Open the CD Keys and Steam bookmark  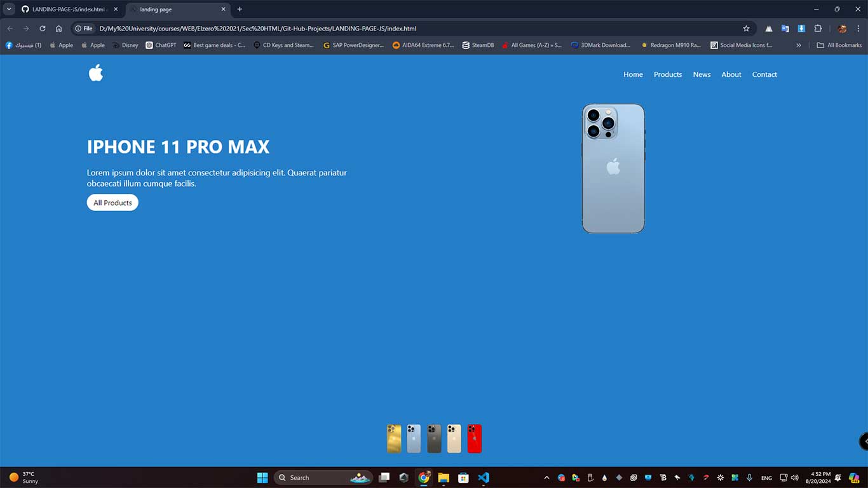283,45
